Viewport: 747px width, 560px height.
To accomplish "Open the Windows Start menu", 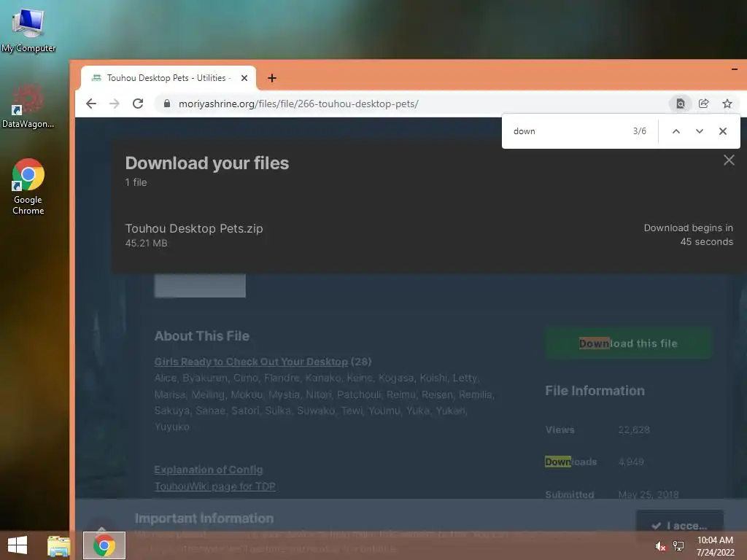I will pyautogui.click(x=18, y=545).
